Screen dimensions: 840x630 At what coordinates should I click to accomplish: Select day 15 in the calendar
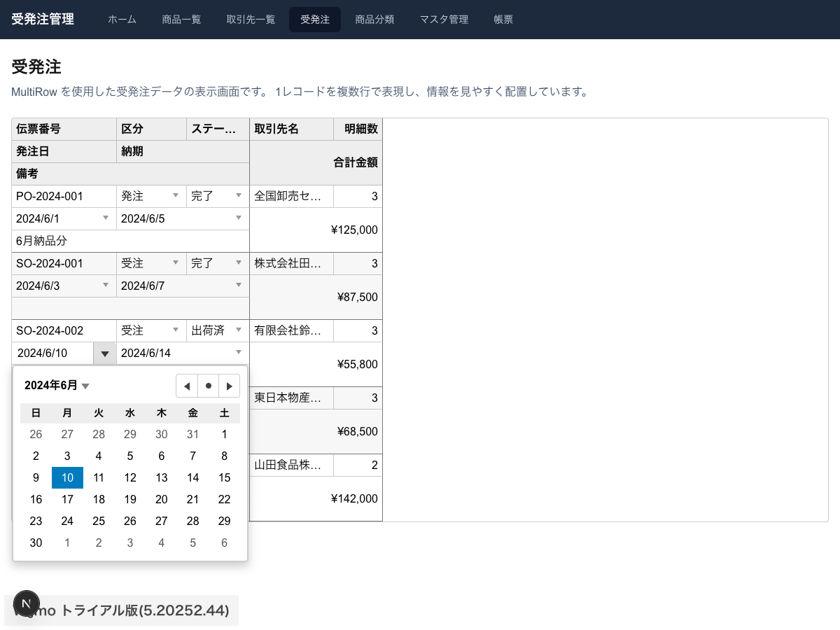point(224,478)
